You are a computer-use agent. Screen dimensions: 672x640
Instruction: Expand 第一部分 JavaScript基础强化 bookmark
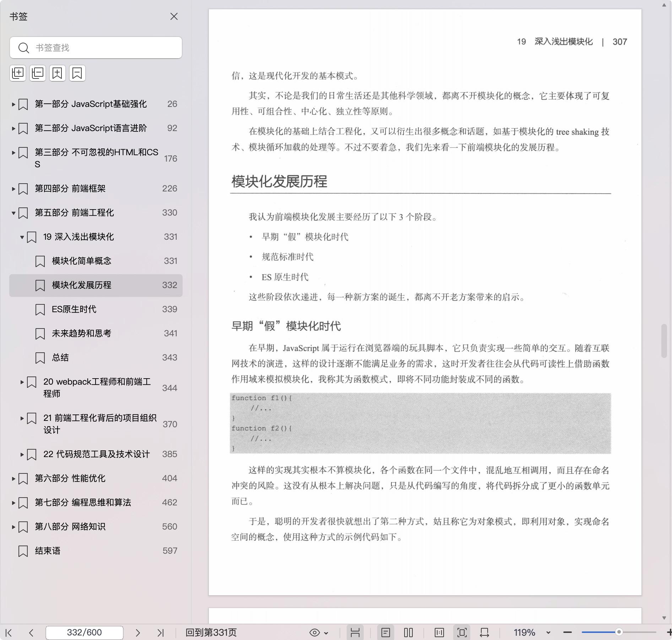[13, 104]
